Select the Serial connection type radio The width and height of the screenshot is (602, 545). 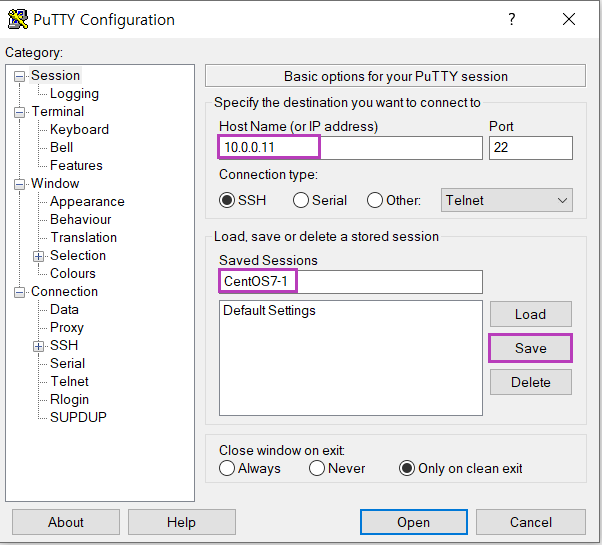301,200
